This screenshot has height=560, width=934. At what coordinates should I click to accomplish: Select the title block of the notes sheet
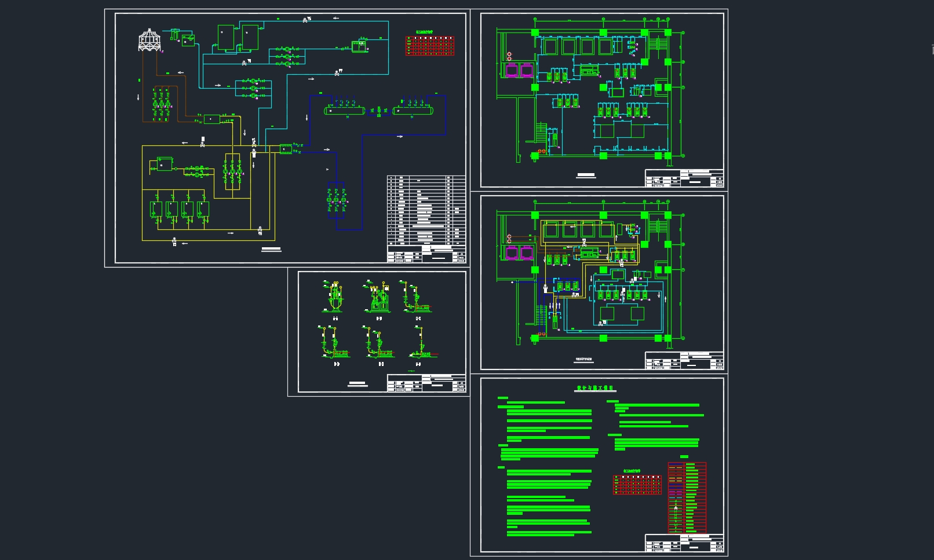(684, 543)
